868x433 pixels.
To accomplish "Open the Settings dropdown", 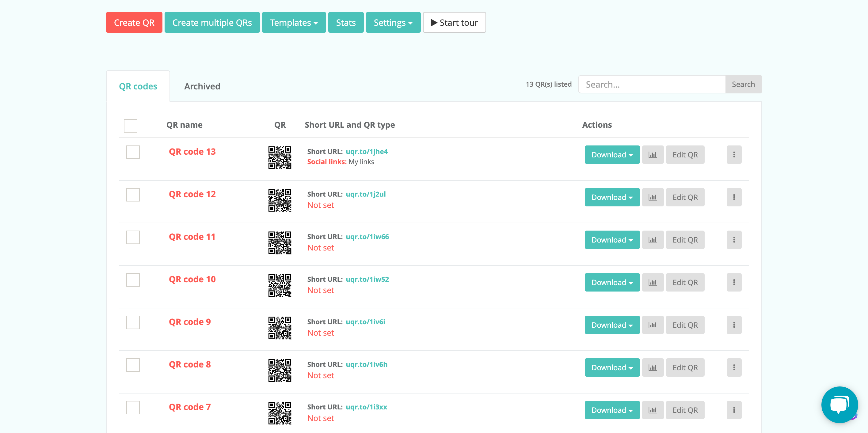I will (x=393, y=22).
